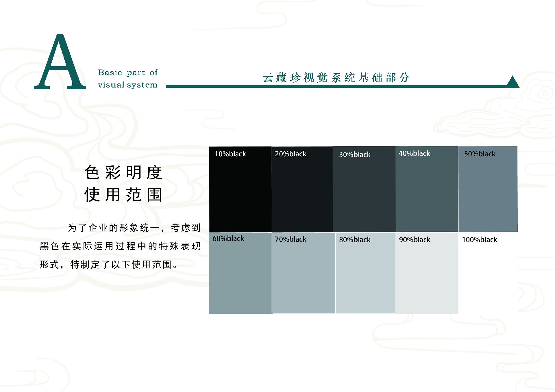Click the paragraph starting 为了企业的形象统一

coord(120,246)
